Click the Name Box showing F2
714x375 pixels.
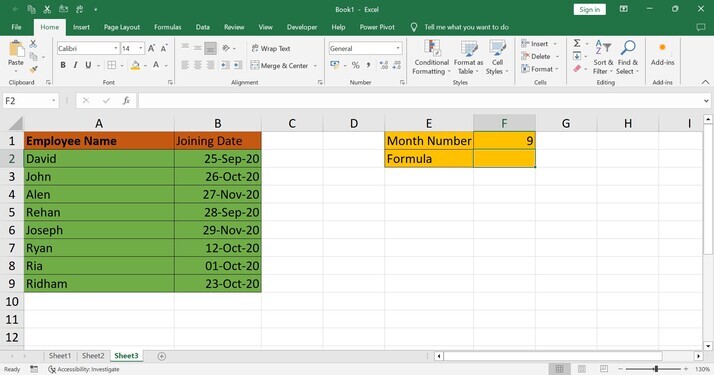(30, 101)
